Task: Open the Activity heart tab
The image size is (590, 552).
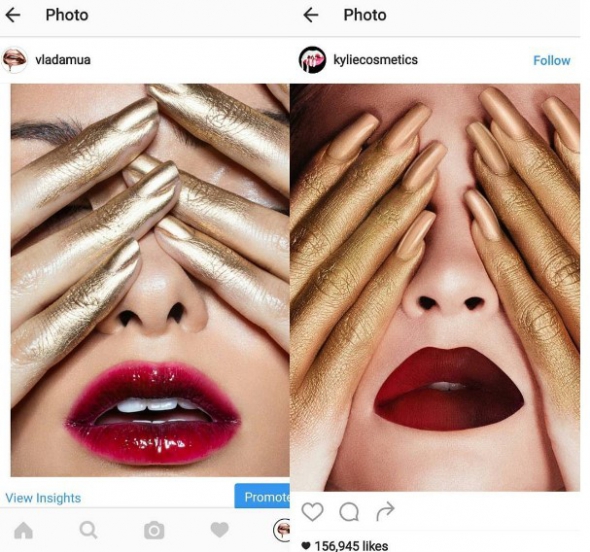Action: tap(220, 530)
